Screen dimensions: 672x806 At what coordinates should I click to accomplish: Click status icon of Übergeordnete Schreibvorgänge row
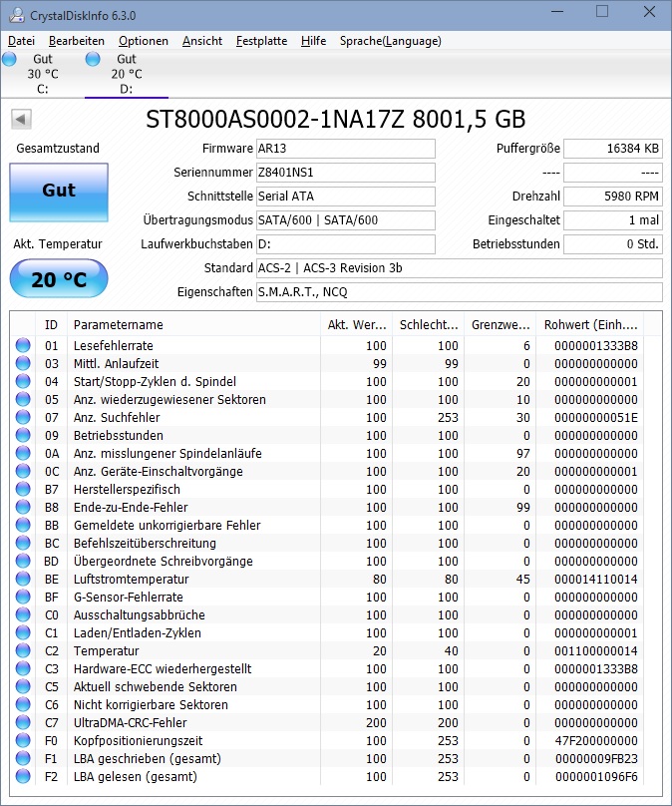(23, 561)
